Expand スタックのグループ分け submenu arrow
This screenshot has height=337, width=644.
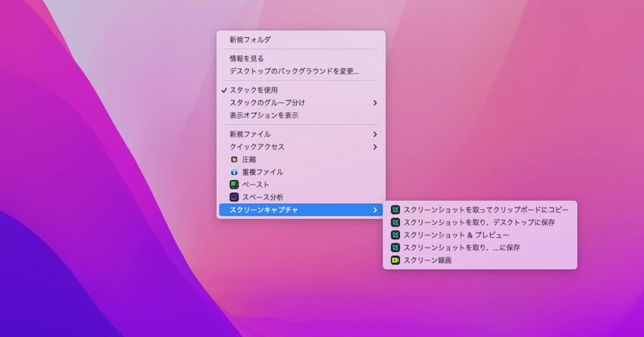[x=375, y=103]
